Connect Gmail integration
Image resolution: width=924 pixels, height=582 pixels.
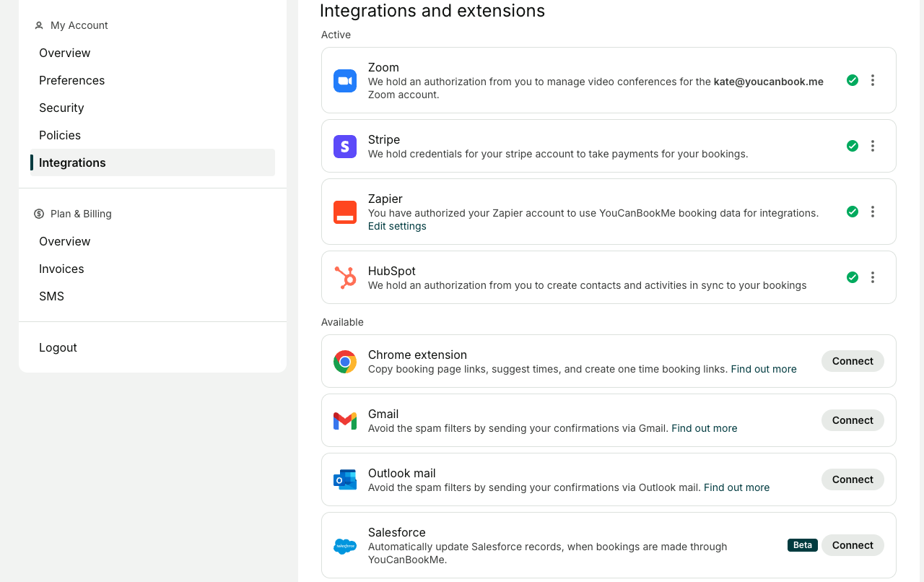tap(853, 420)
